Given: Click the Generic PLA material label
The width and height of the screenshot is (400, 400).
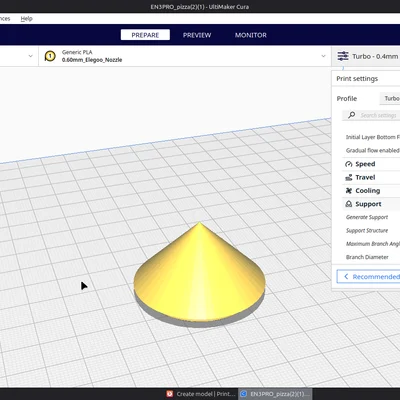Looking at the screenshot, I should click(x=77, y=52).
